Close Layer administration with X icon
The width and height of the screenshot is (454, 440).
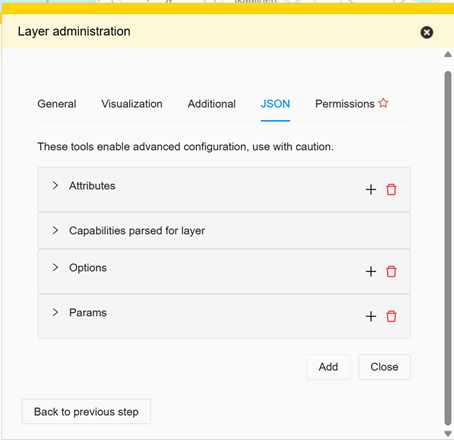(x=427, y=32)
